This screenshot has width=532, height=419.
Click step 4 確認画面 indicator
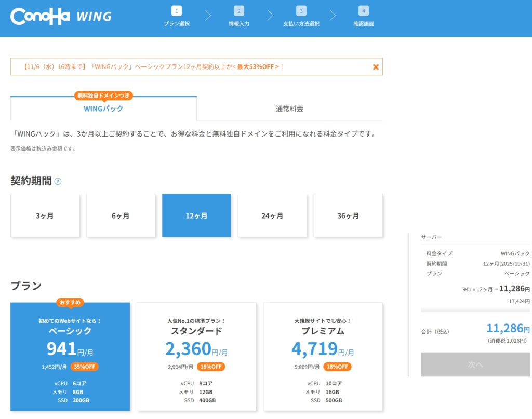(x=363, y=16)
